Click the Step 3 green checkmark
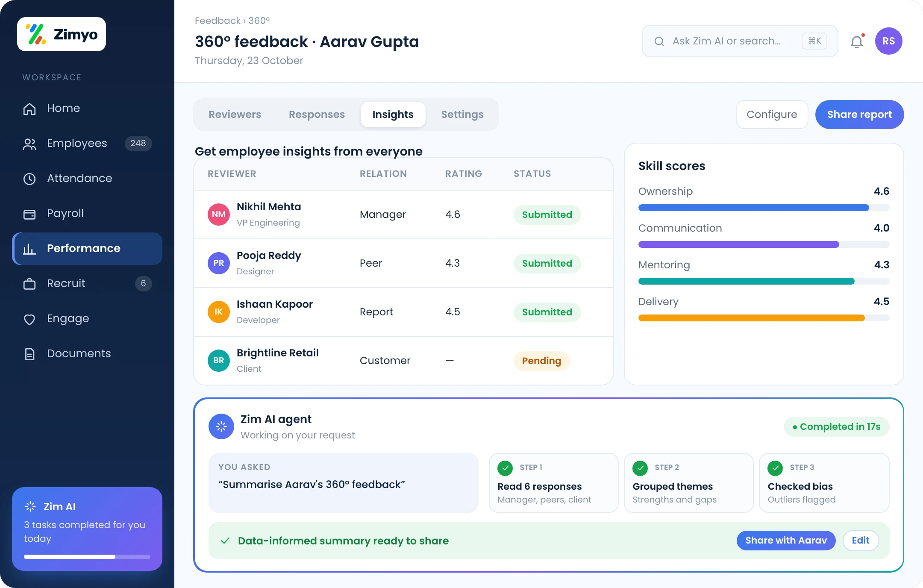 tap(775, 468)
